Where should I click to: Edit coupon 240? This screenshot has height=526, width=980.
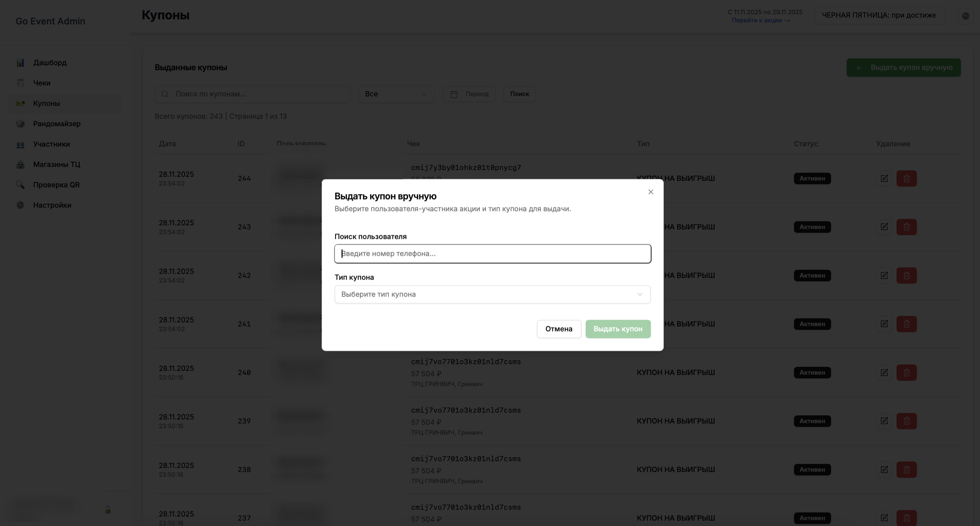[884, 373]
